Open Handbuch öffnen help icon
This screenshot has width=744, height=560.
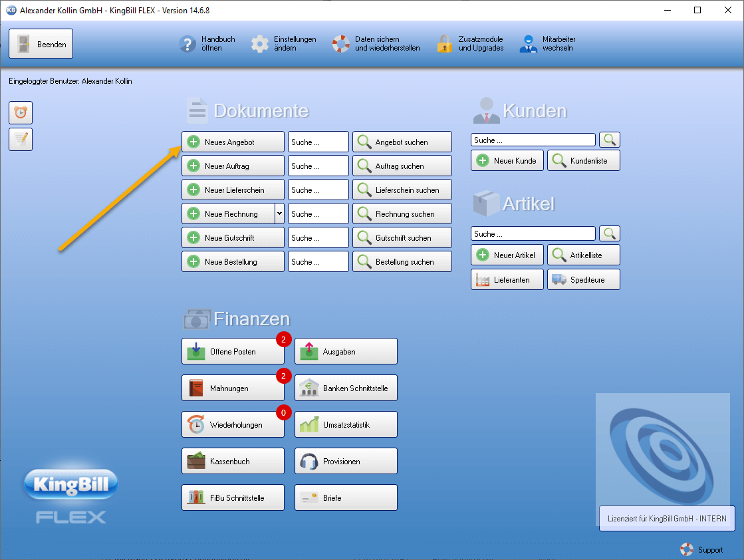click(x=187, y=44)
